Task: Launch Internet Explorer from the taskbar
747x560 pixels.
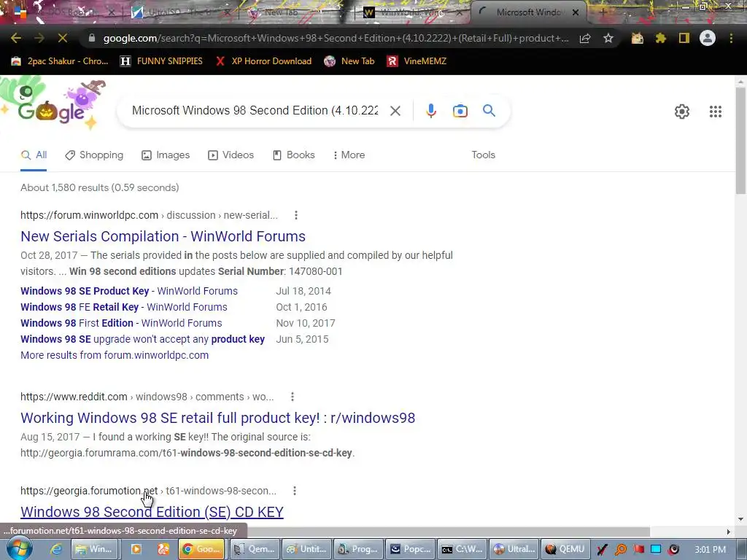Action: (56, 549)
